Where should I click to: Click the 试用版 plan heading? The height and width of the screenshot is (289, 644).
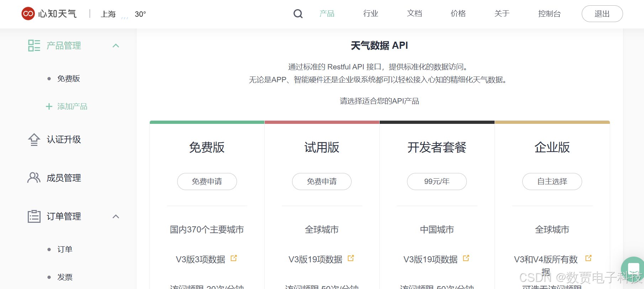pyautogui.click(x=322, y=147)
